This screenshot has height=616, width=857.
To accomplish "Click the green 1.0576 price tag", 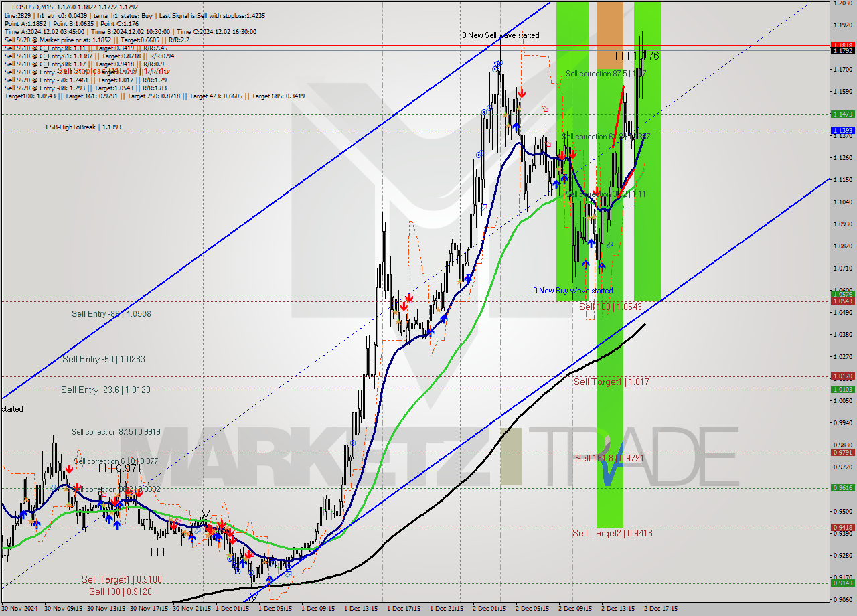I will (x=842, y=294).
